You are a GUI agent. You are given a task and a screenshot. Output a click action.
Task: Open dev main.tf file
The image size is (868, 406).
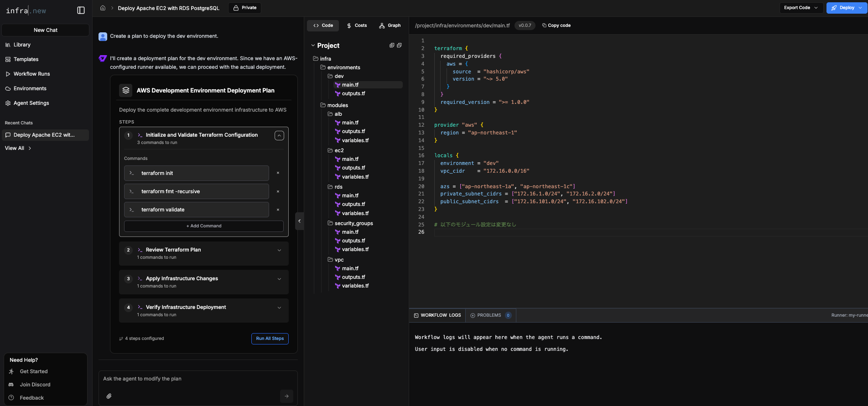(369, 85)
